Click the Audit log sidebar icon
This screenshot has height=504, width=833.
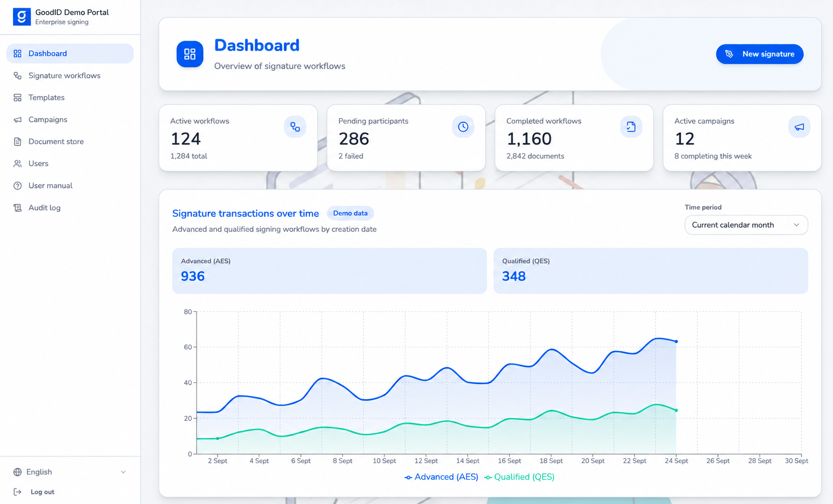(x=18, y=208)
